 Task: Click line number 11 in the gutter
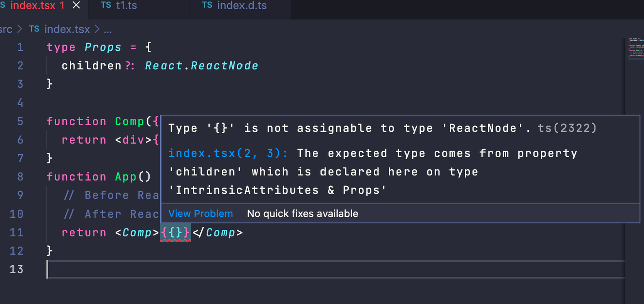click(x=17, y=233)
